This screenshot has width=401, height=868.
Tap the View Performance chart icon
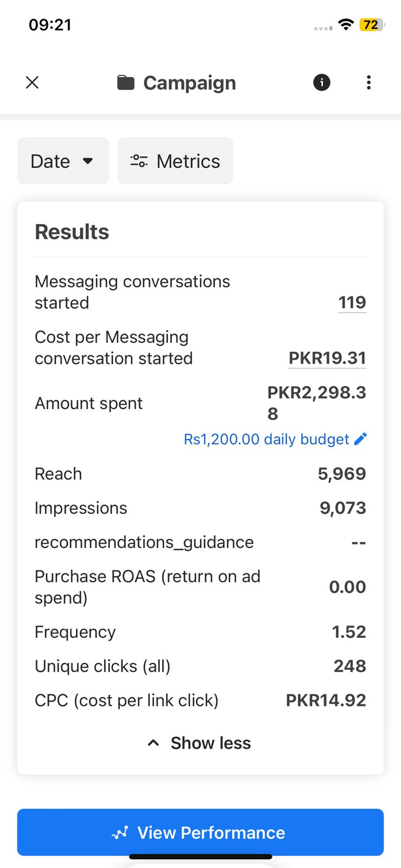[120, 833]
